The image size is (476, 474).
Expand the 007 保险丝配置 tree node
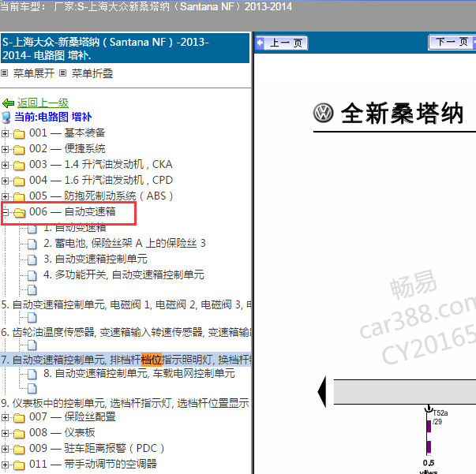5,417
